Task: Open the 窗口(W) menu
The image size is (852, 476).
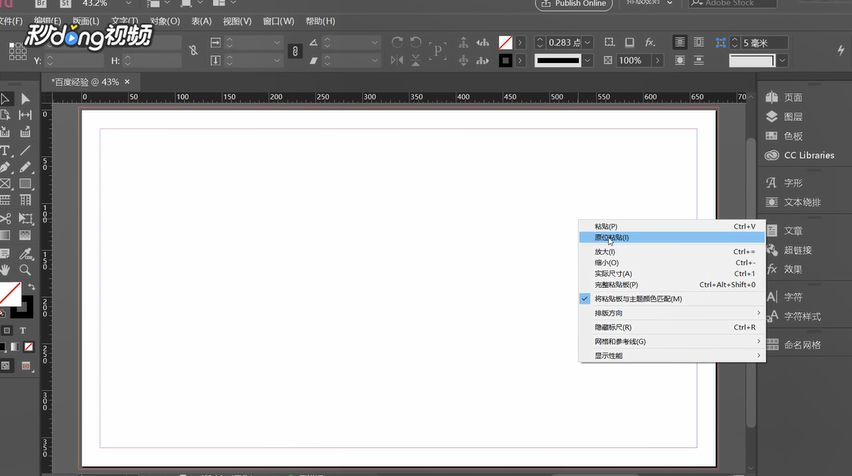Action: coord(278,21)
